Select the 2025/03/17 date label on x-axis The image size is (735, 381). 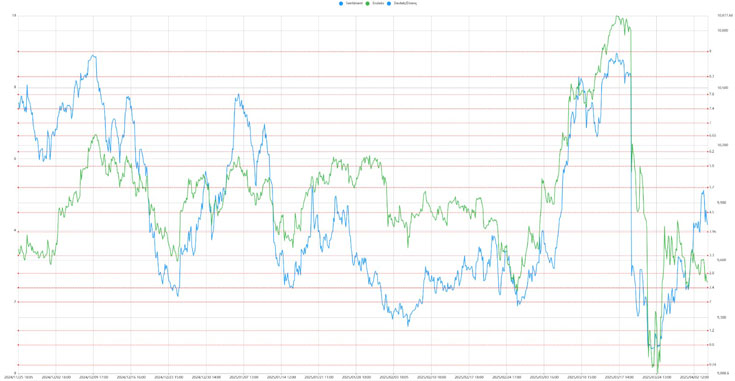619,377
